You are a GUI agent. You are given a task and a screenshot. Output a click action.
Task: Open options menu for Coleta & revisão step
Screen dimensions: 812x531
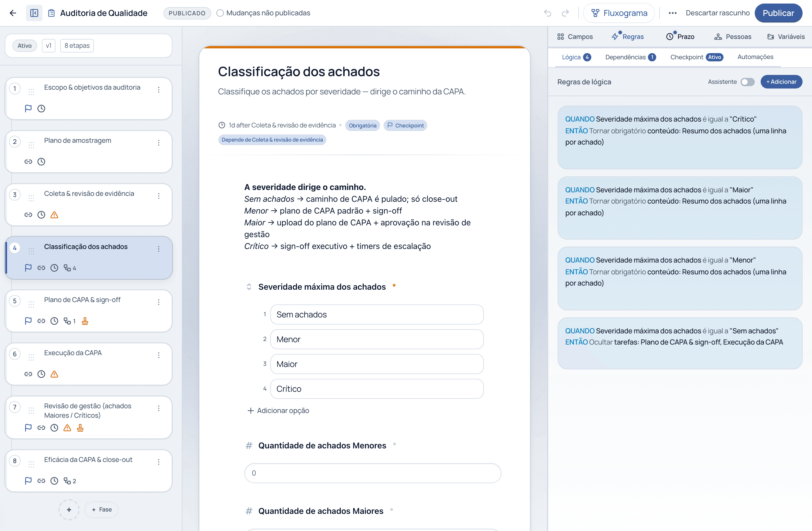(159, 196)
